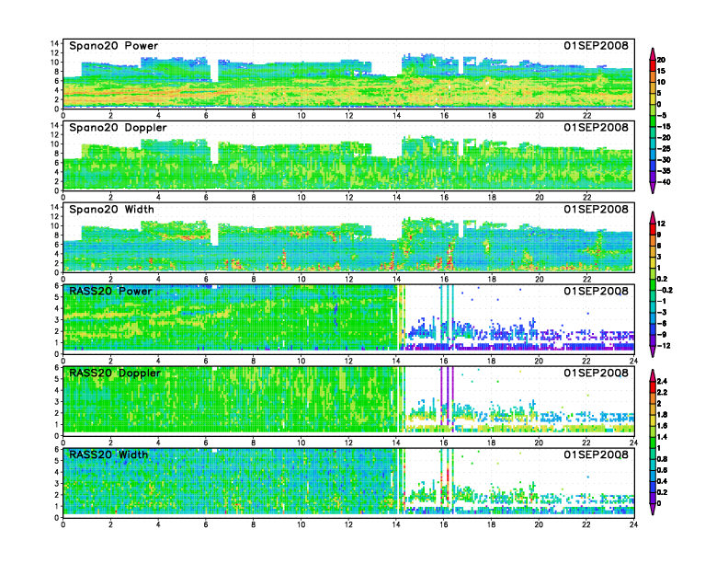Screen dimensions: 728x563
Task: Click the 01SEP2008 date in RASS20 Width panel
Action: tap(597, 454)
